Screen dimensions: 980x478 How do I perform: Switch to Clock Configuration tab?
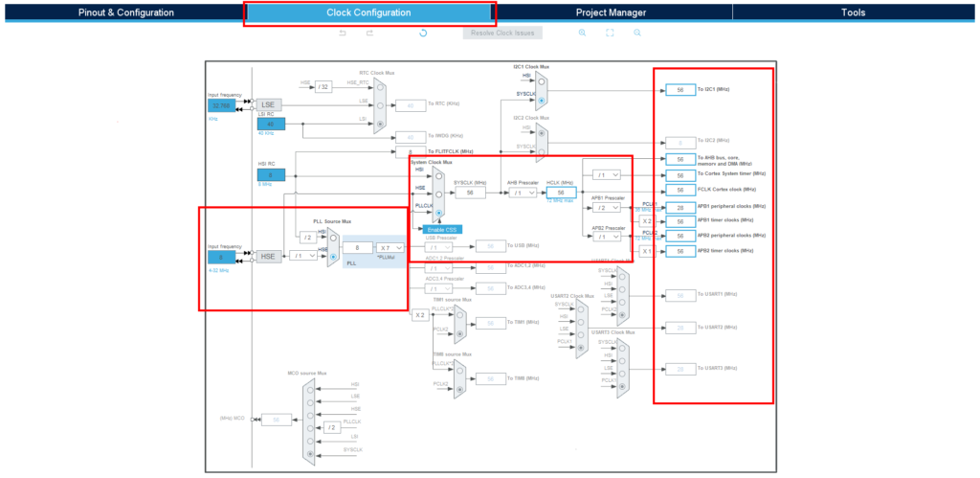click(x=368, y=12)
